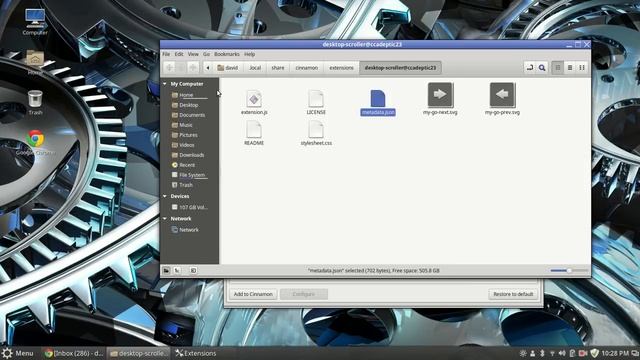This screenshot has width=640, height=360.
Task: Open Trash in the sidebar
Action: coord(186,185)
